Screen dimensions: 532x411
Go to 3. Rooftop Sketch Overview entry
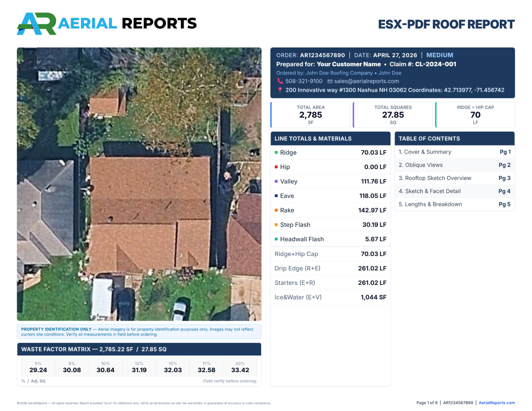[x=455, y=178]
